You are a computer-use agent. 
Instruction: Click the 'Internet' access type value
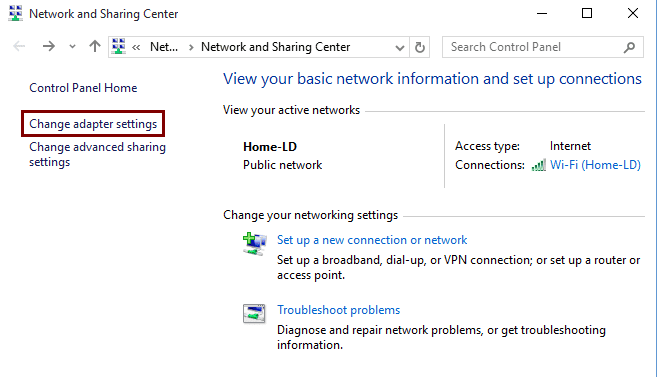570,146
